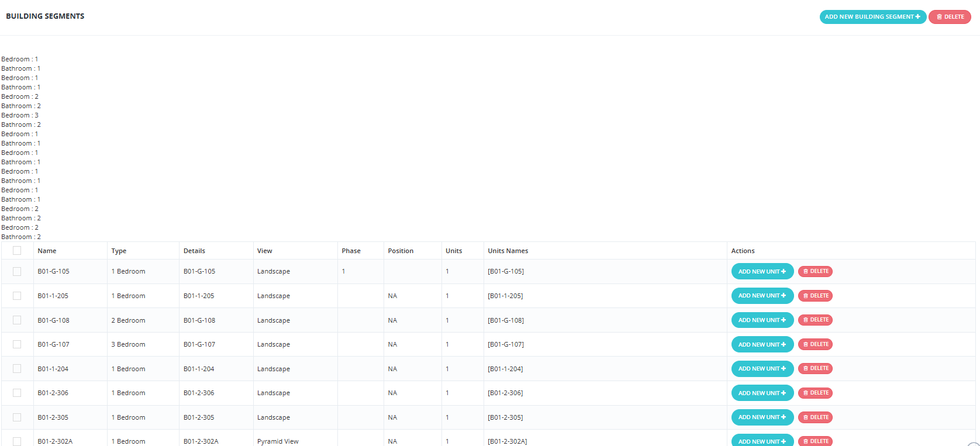Viewport: 980px width, 446px height.
Task: Click unit name [B01-G-107]
Action: click(x=506, y=344)
